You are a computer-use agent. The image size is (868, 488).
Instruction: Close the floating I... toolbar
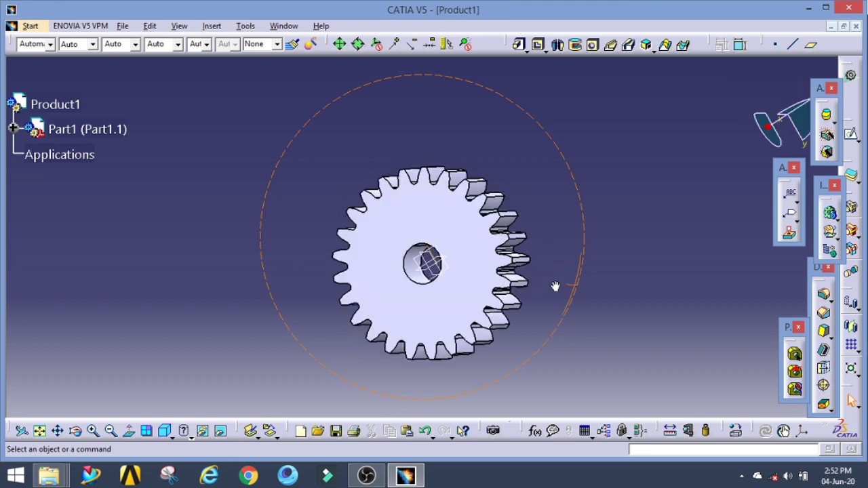[x=835, y=185]
